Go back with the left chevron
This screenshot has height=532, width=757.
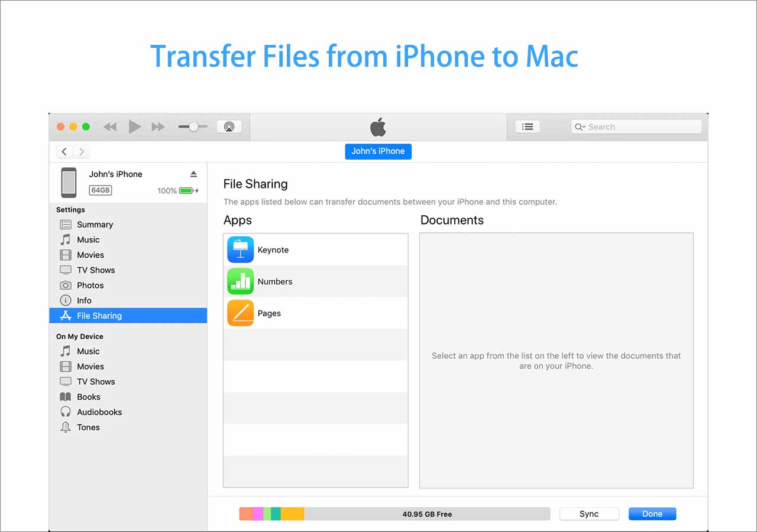pos(64,152)
